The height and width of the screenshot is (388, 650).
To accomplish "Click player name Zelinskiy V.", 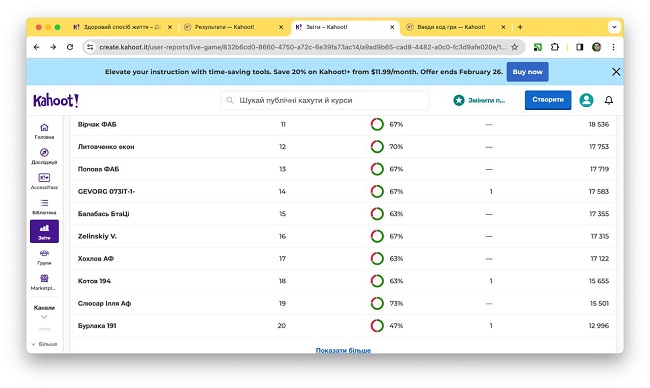I will (97, 236).
